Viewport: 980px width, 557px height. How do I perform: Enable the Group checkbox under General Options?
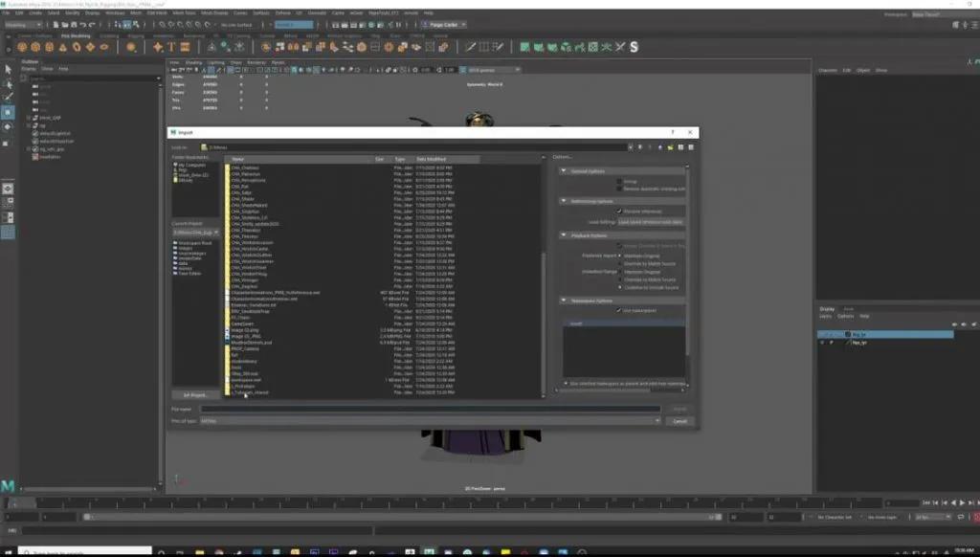pos(619,180)
